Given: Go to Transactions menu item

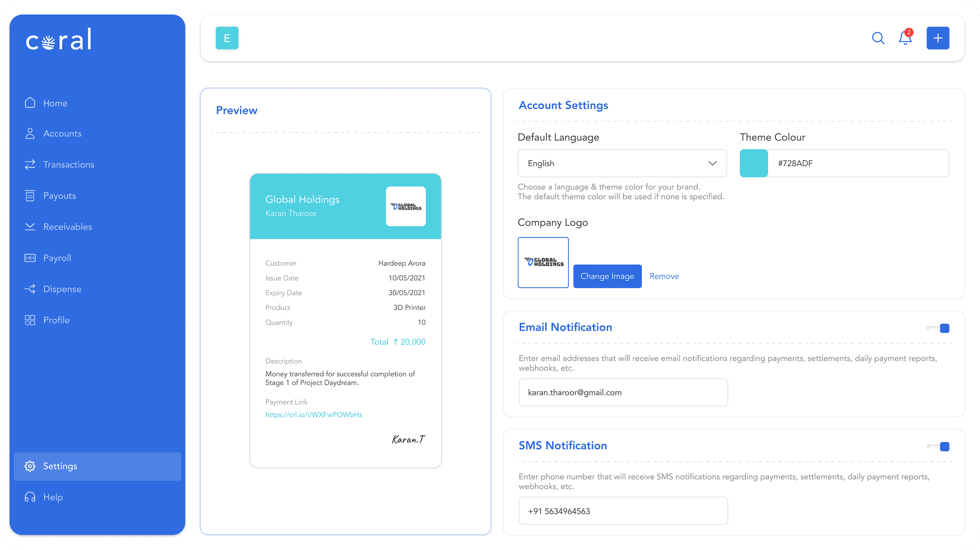Looking at the screenshot, I should tap(68, 165).
